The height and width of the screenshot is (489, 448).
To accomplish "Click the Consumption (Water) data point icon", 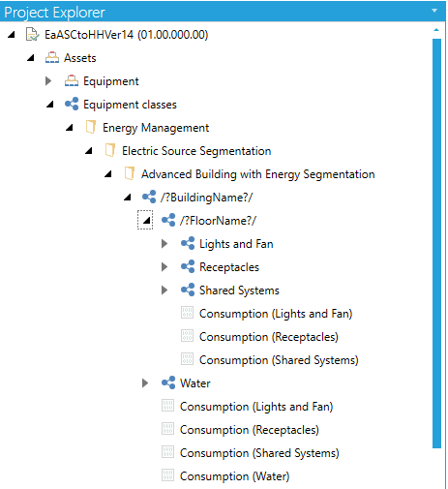I will (x=167, y=475).
